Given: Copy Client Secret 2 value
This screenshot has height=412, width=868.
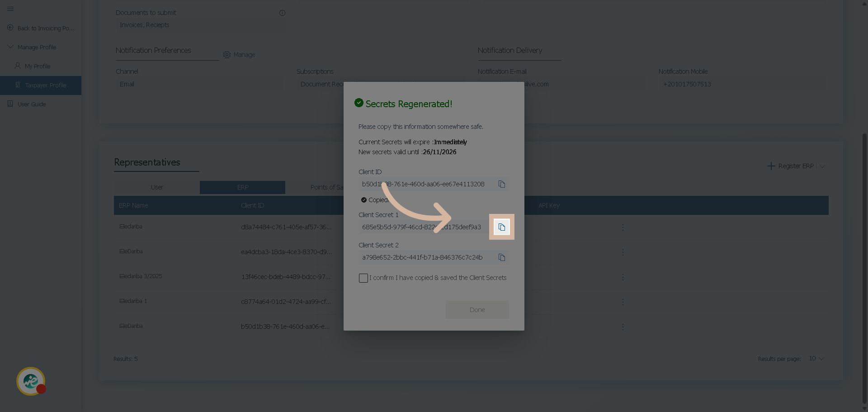Looking at the screenshot, I should [502, 257].
